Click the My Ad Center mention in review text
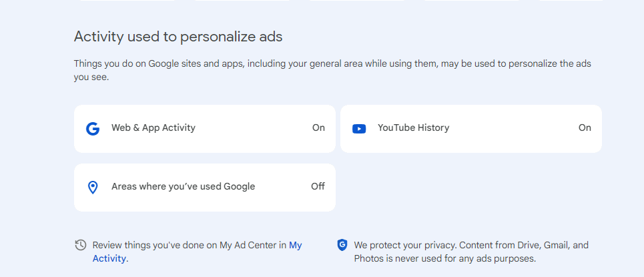Image resolution: width=644 pixels, height=277 pixels. coord(248,246)
